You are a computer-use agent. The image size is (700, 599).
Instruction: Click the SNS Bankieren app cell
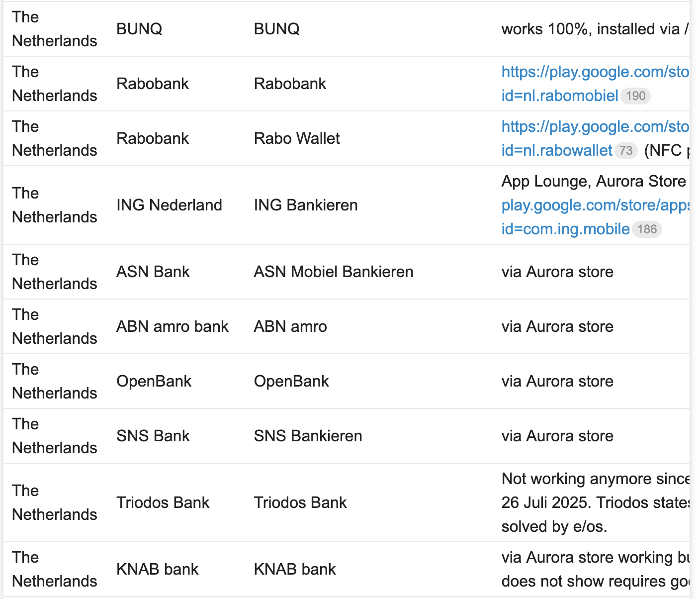[308, 436]
